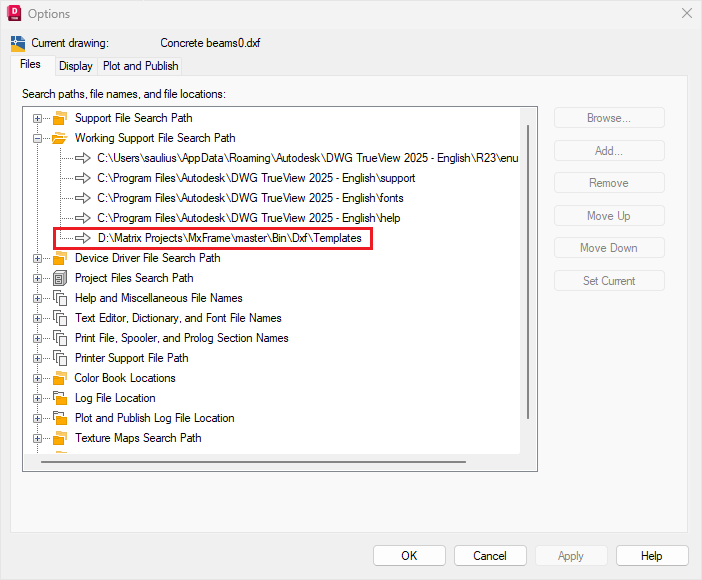Select the Working Support File Search Path label
Image resolution: width=702 pixels, height=580 pixels.
coord(155,138)
